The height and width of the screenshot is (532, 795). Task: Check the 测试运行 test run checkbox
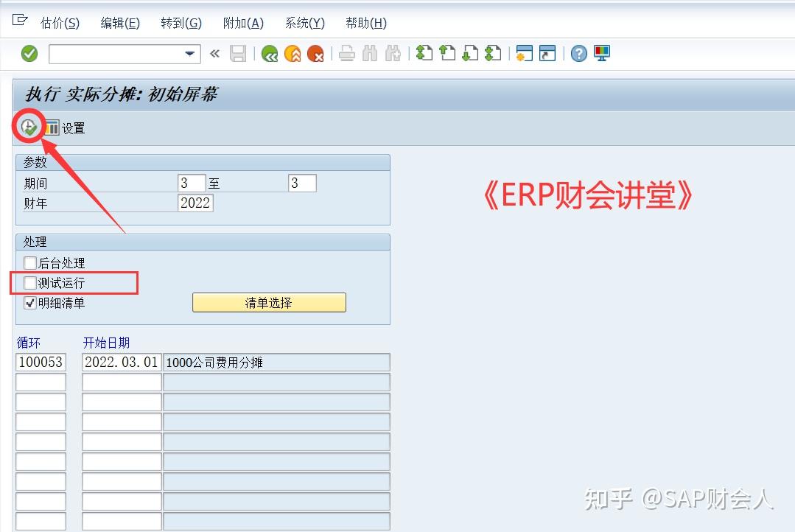click(30, 282)
